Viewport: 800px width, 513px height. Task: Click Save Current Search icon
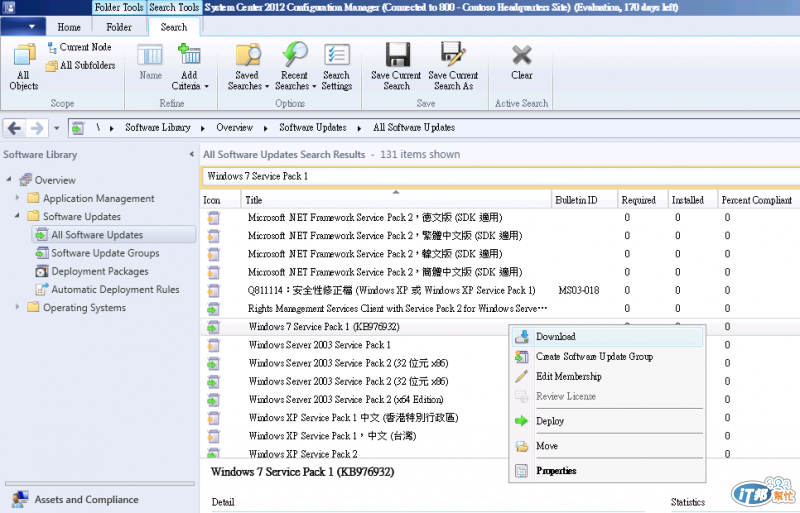(396, 67)
